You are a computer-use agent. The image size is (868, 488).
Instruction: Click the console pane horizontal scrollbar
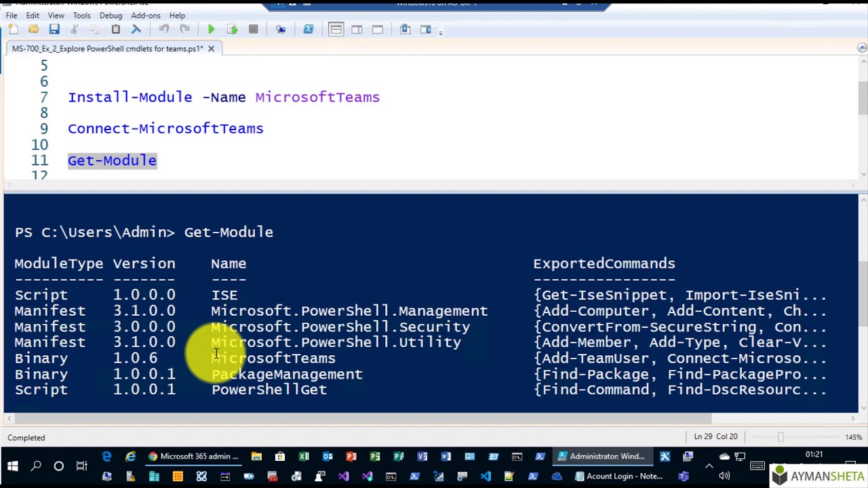point(363,418)
